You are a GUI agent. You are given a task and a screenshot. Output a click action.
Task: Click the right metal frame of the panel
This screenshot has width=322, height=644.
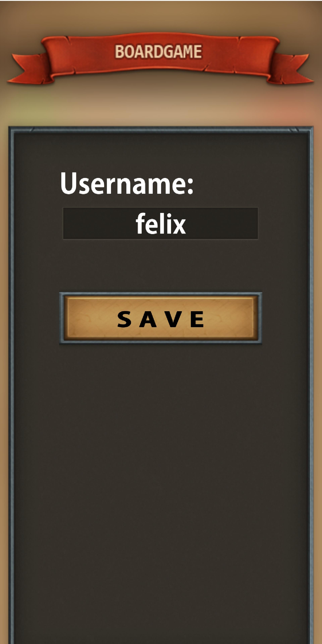(x=310, y=385)
